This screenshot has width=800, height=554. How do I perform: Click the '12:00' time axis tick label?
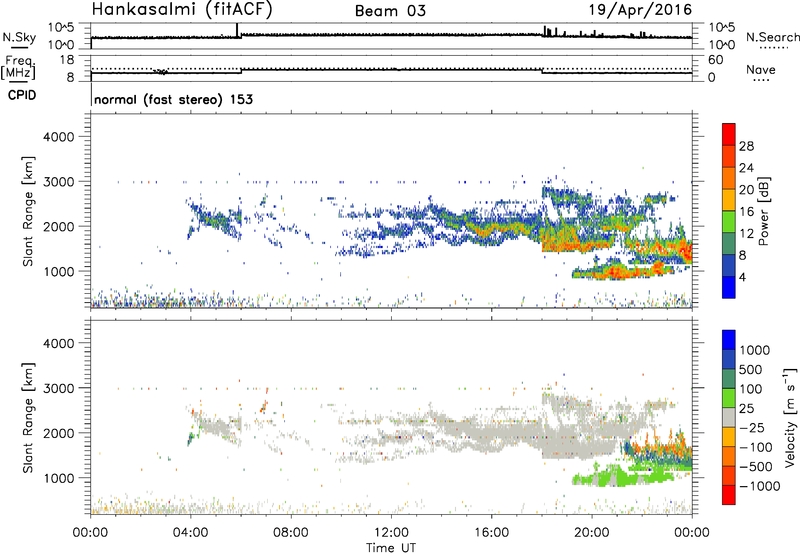391,533
